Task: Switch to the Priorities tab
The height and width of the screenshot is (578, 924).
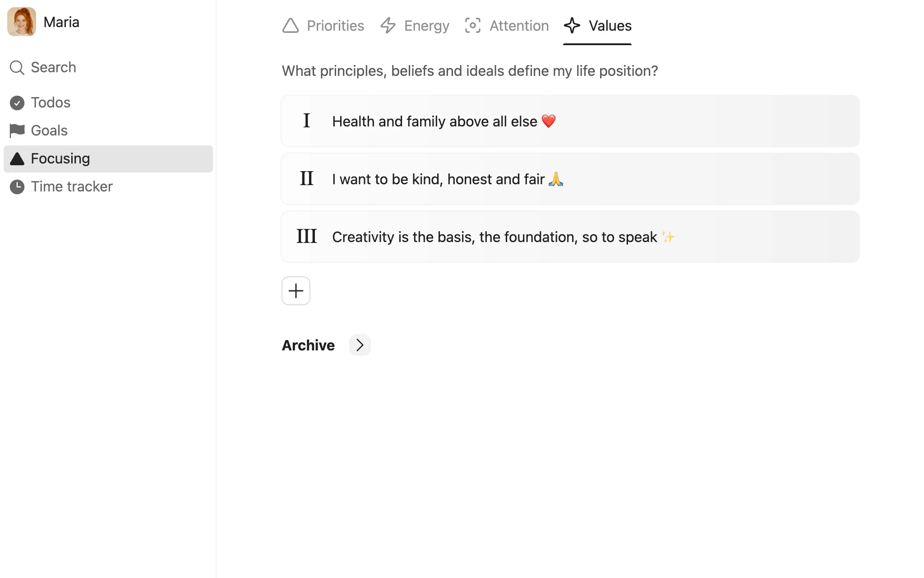Action: (323, 26)
